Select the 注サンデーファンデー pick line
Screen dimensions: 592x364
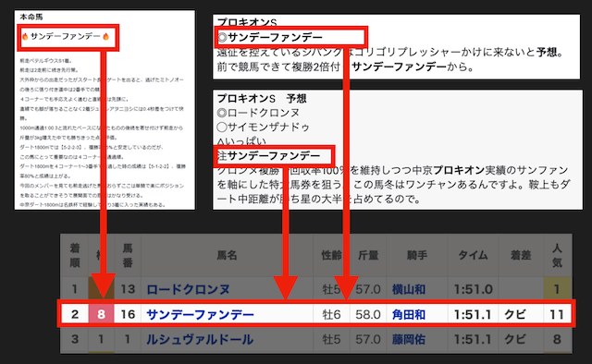point(269,155)
